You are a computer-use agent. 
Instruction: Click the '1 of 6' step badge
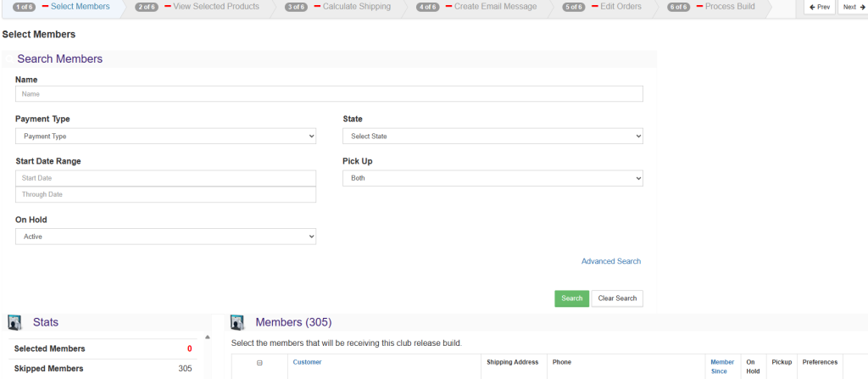point(24,7)
